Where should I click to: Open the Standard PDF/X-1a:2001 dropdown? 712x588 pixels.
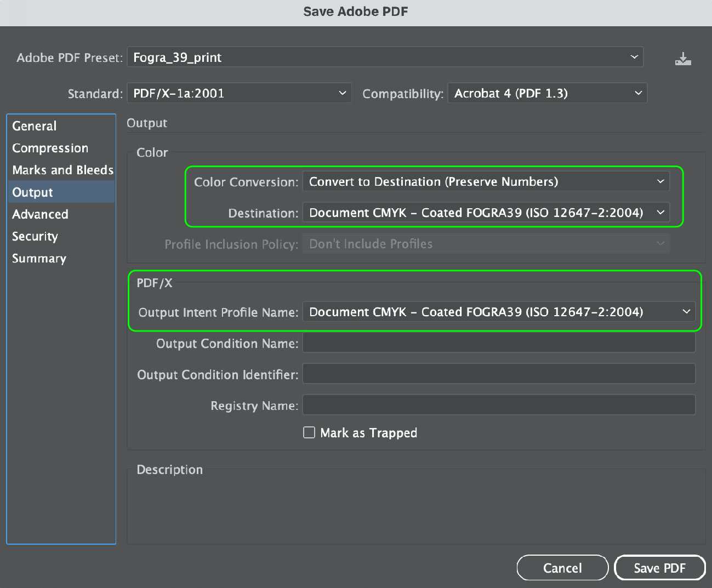point(239,93)
